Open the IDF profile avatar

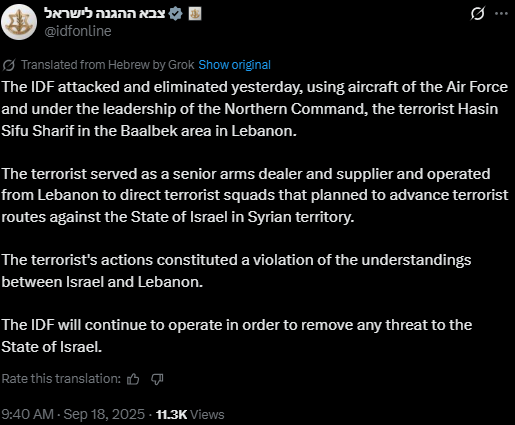[x=19, y=22]
